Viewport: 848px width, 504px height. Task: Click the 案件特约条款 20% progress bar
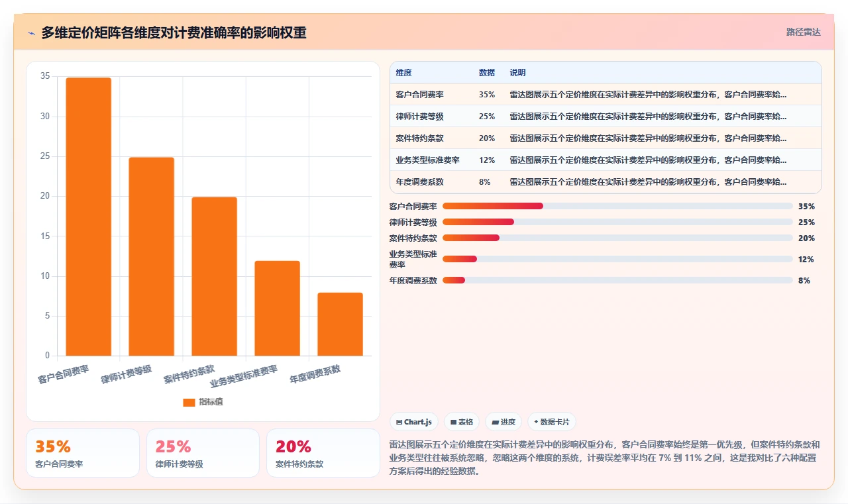pos(617,238)
